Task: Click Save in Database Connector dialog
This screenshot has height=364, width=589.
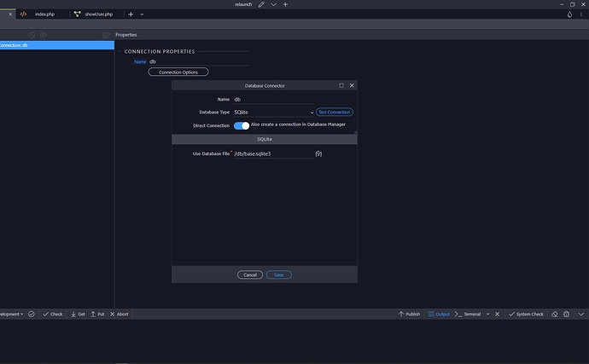Action: [x=279, y=274]
